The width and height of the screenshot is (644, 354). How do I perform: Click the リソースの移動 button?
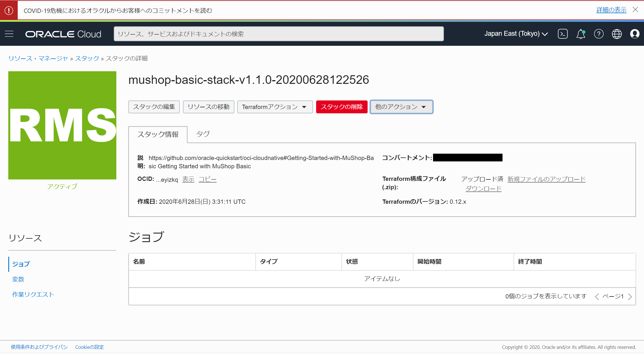tap(209, 107)
